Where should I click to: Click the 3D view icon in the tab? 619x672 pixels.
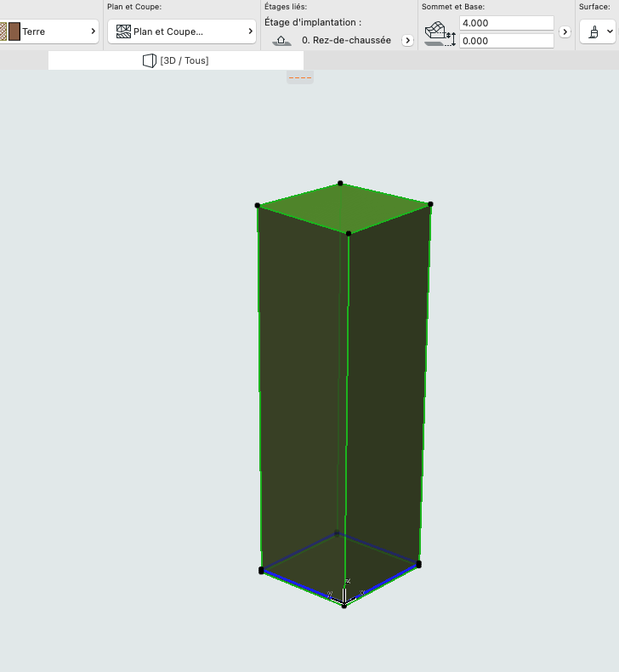pos(149,61)
